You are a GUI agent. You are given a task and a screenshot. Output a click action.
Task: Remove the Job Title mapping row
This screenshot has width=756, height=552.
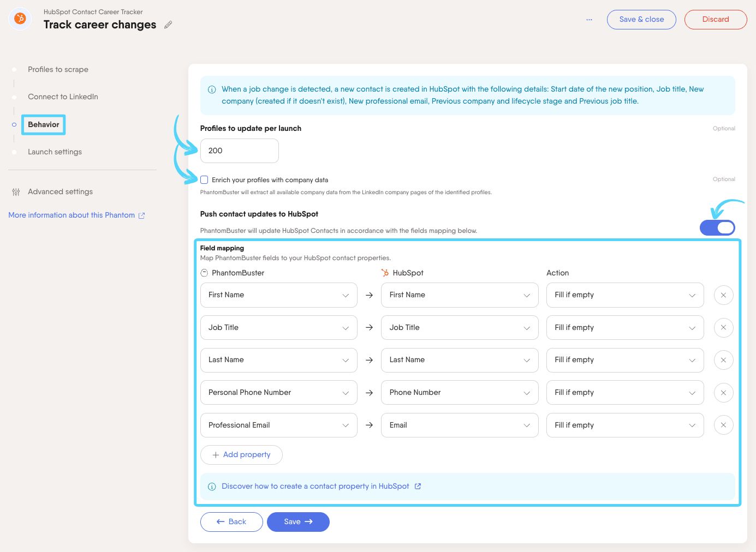point(723,328)
